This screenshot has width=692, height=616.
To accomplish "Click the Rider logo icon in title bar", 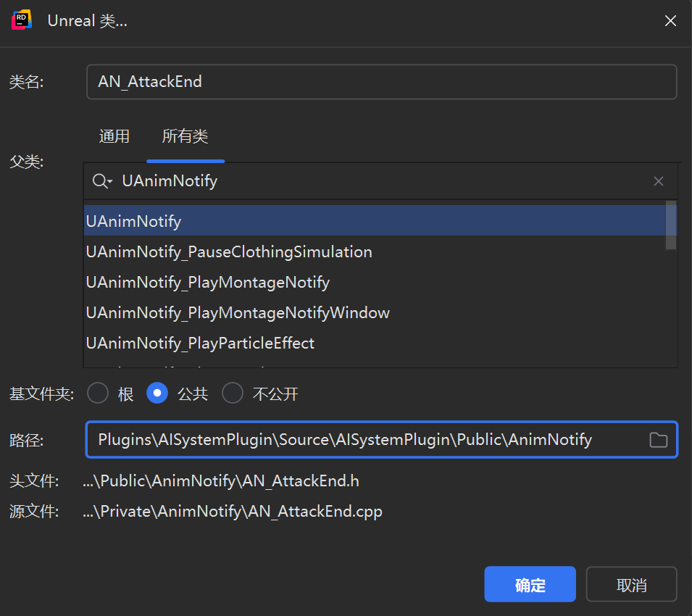I will pyautogui.click(x=22, y=20).
